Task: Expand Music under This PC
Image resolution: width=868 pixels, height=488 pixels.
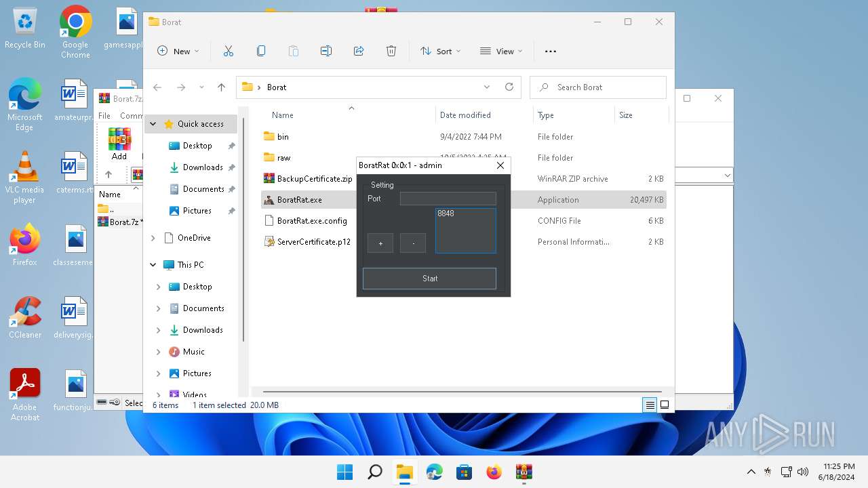Action: click(159, 352)
